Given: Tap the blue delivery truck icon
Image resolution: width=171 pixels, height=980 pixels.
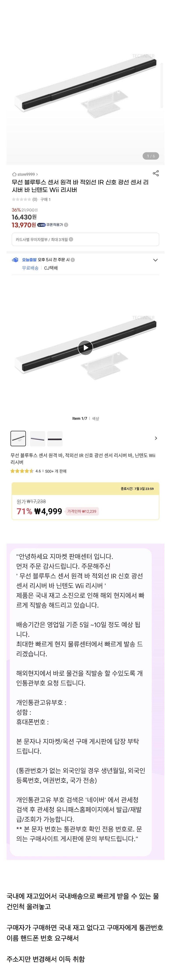Looking at the screenshot, I should pos(15,260).
